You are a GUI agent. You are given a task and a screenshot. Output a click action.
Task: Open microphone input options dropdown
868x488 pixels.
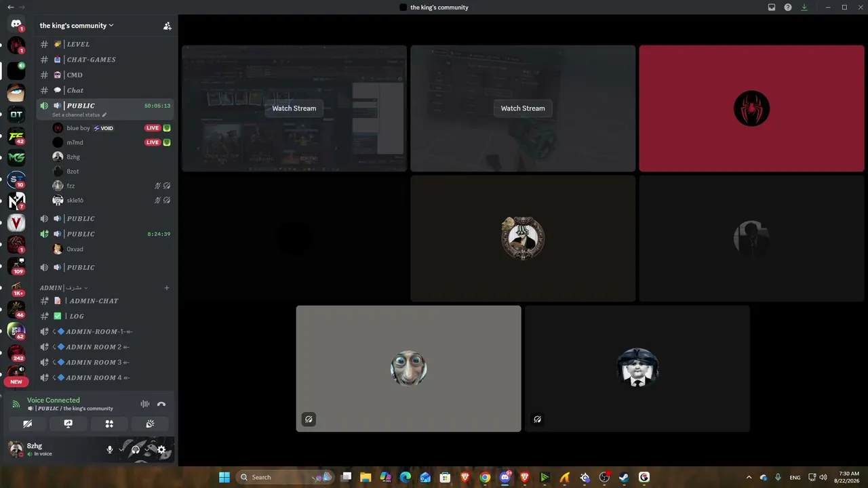122,449
